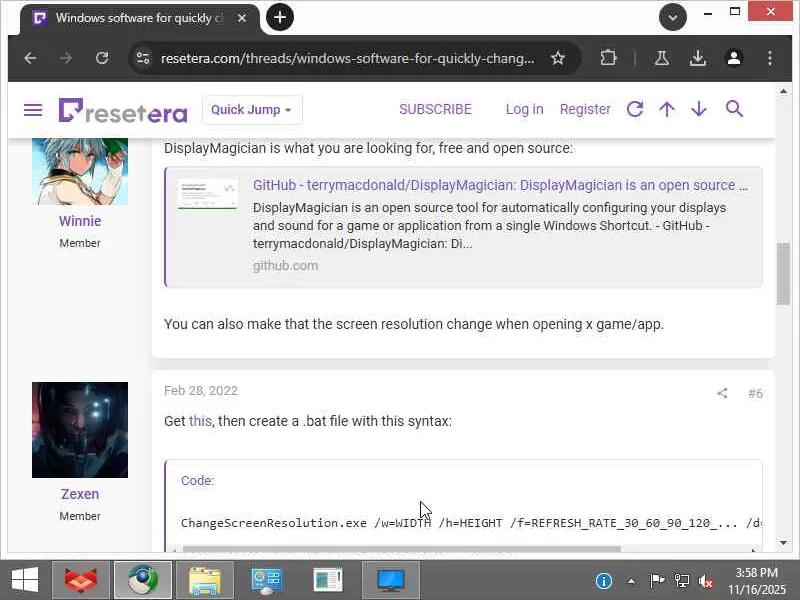Open the ResetEra hamburger menu

pos(33,110)
